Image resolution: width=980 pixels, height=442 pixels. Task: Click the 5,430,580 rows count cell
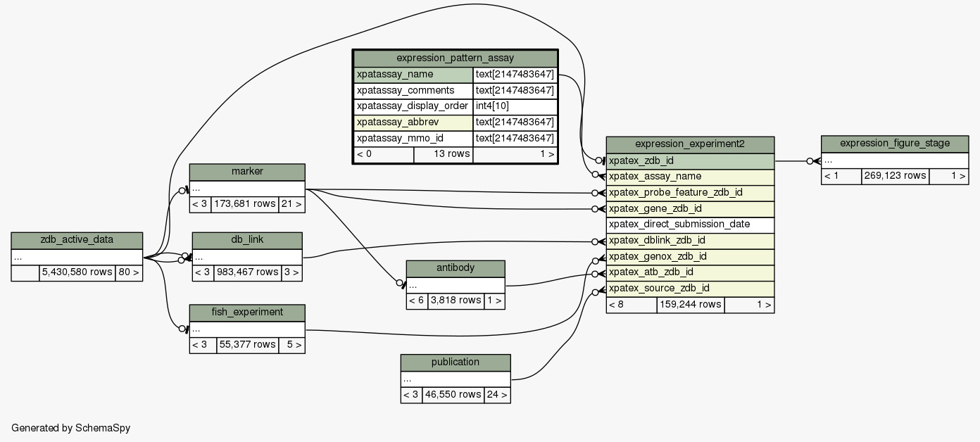click(x=77, y=273)
